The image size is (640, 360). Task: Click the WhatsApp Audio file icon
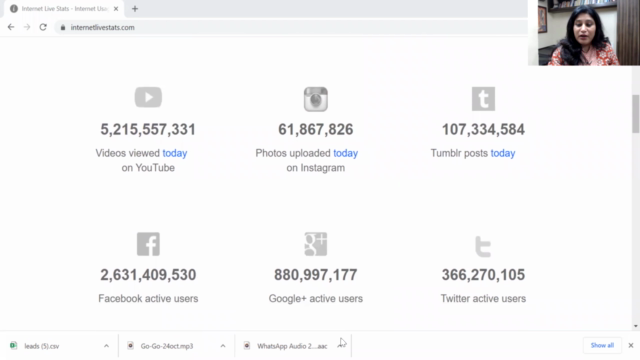click(x=247, y=346)
